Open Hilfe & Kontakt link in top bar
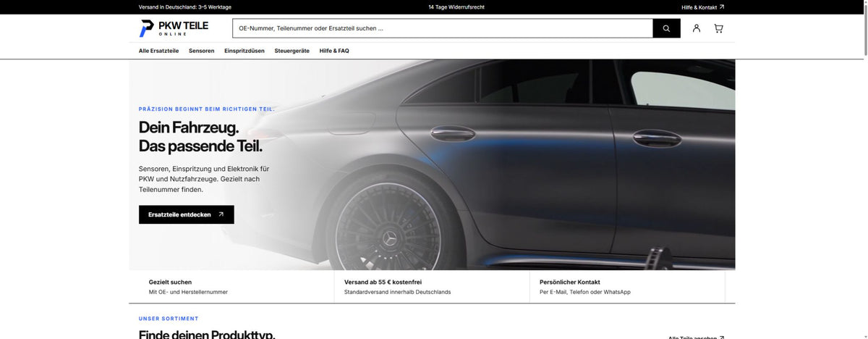The image size is (868, 339). (x=702, y=7)
